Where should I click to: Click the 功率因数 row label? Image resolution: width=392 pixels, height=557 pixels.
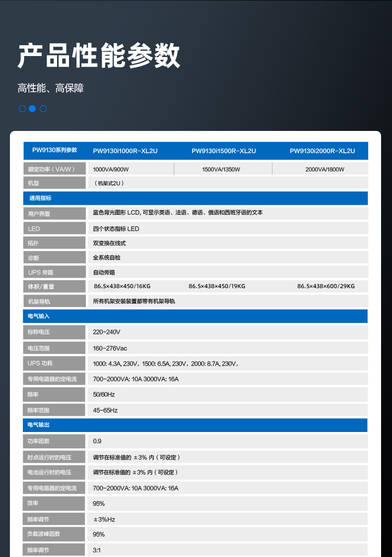[54, 441]
